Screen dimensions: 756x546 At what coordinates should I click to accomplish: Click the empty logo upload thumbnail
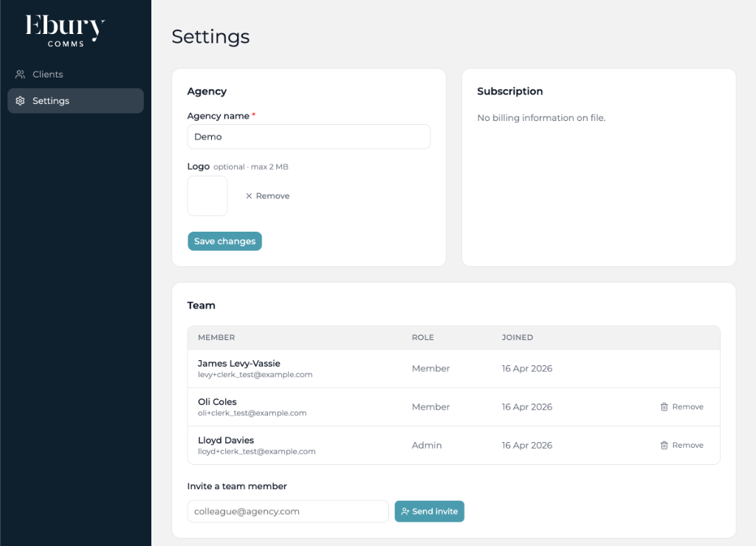207,196
